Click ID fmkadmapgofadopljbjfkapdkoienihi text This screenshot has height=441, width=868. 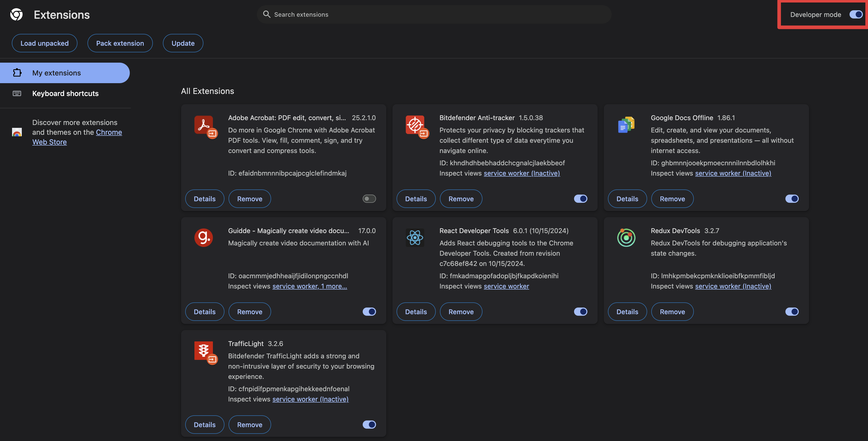click(x=499, y=276)
